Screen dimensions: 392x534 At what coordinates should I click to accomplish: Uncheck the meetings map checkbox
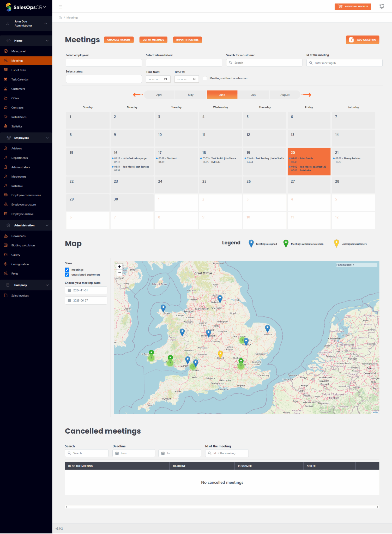(x=67, y=270)
